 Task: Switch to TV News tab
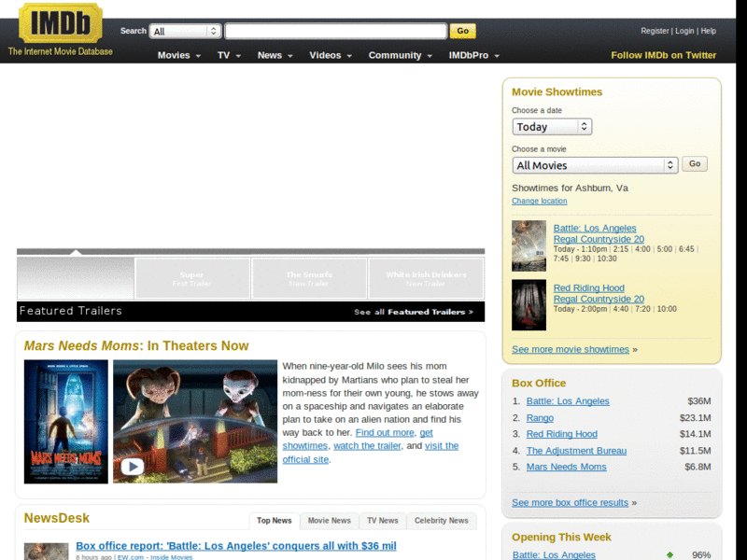click(x=383, y=521)
